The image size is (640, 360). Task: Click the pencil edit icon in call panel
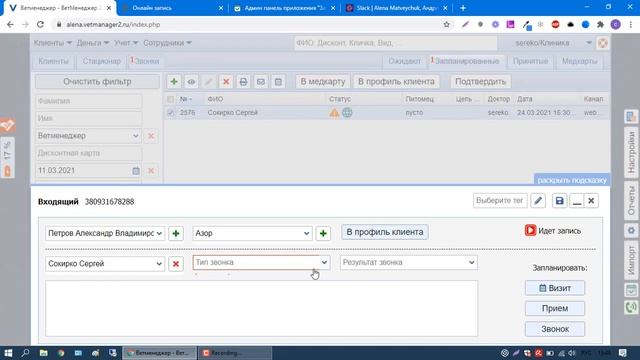point(538,200)
